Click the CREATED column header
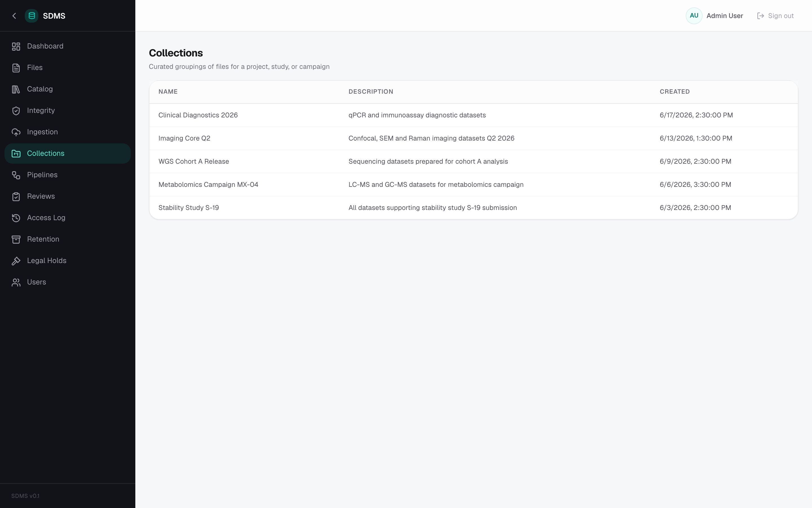The image size is (812, 508). [674, 92]
